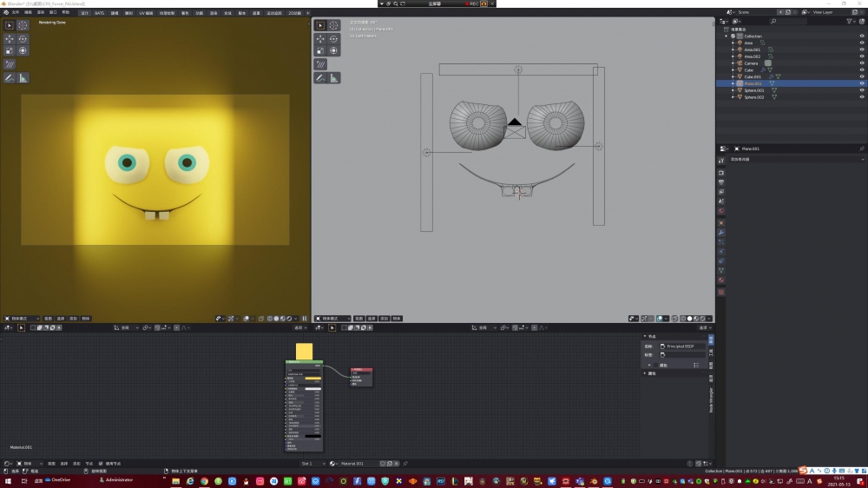Switch right viewport to material preview shading
The image size is (868, 488).
(696, 319)
